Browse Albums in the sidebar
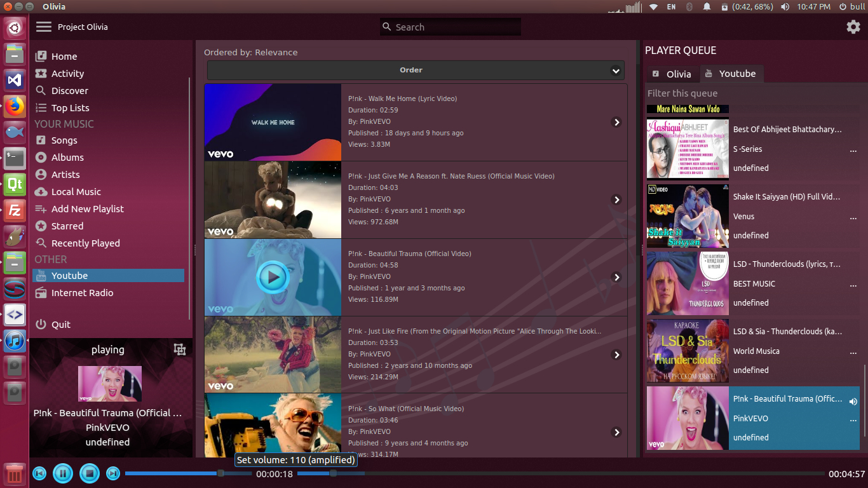Screen dimensions: 868x488 tap(109, 158)
